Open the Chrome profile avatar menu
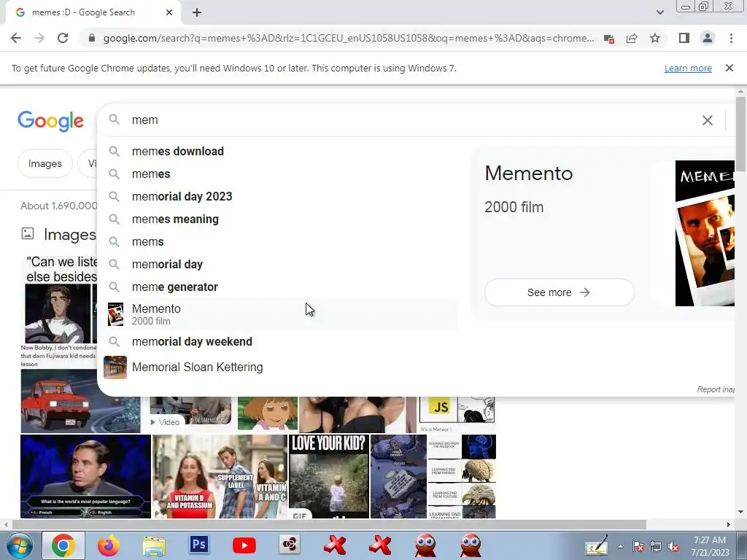 (708, 38)
